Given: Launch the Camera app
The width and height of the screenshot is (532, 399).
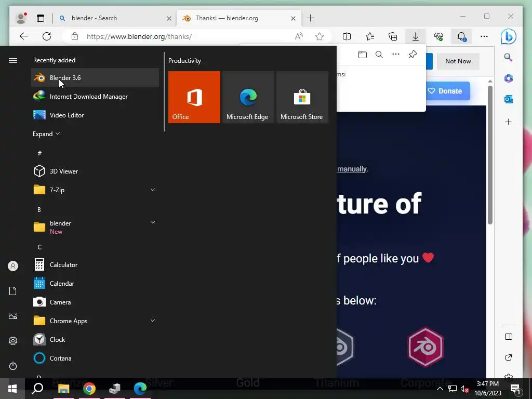Looking at the screenshot, I should click(x=95, y=302).
